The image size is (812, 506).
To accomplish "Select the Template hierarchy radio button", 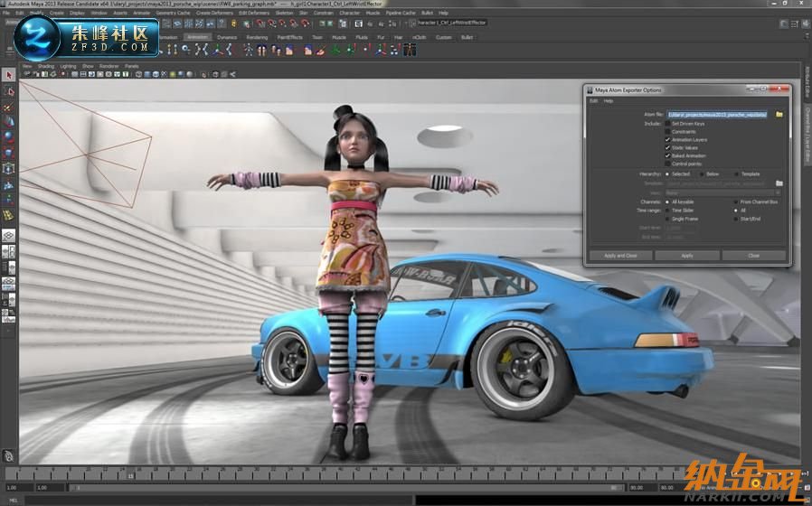I will (736, 174).
